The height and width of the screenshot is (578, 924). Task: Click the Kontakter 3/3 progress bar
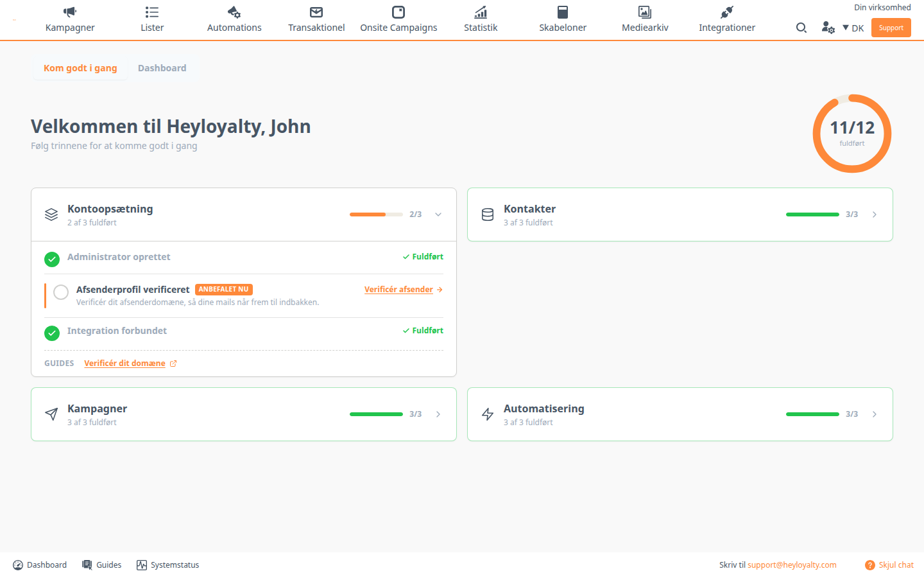[813, 215]
